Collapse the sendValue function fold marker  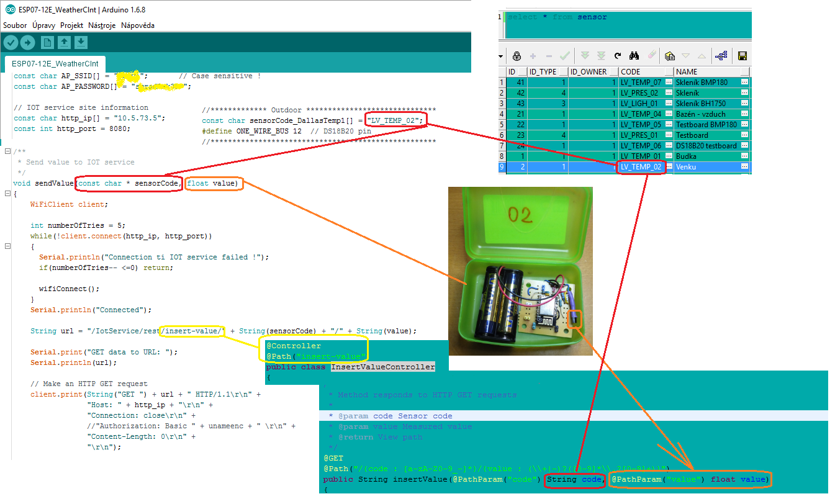click(7, 194)
